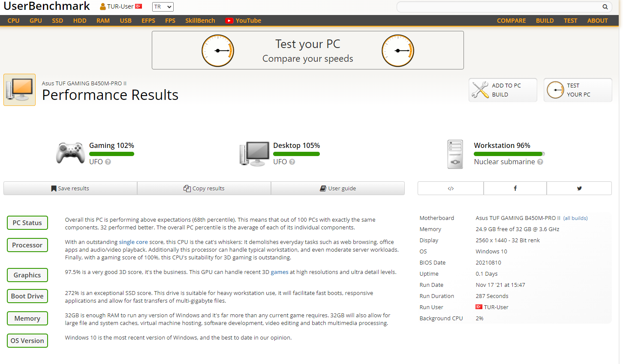Click the book icon on User guide
The height and width of the screenshot is (364, 623).
(323, 189)
